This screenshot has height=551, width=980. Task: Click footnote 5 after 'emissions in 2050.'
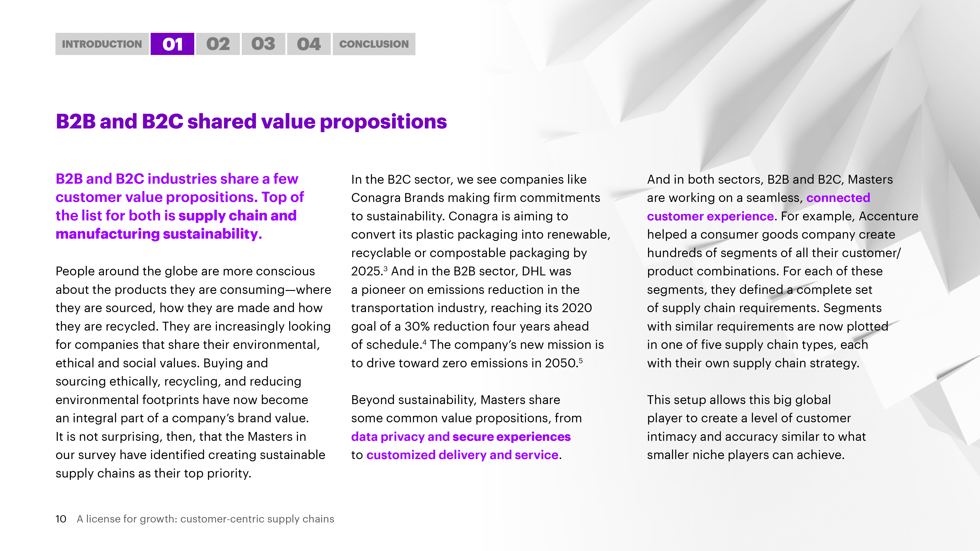(581, 360)
